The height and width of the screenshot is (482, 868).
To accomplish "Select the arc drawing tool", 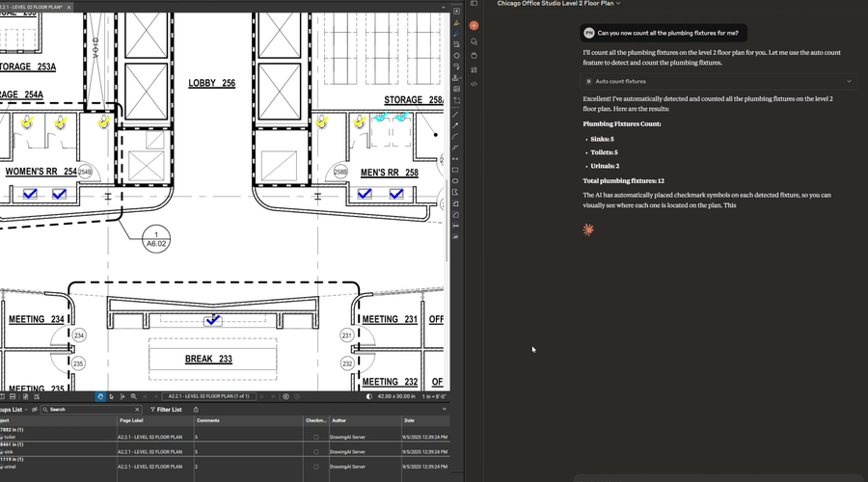I will pos(455,137).
